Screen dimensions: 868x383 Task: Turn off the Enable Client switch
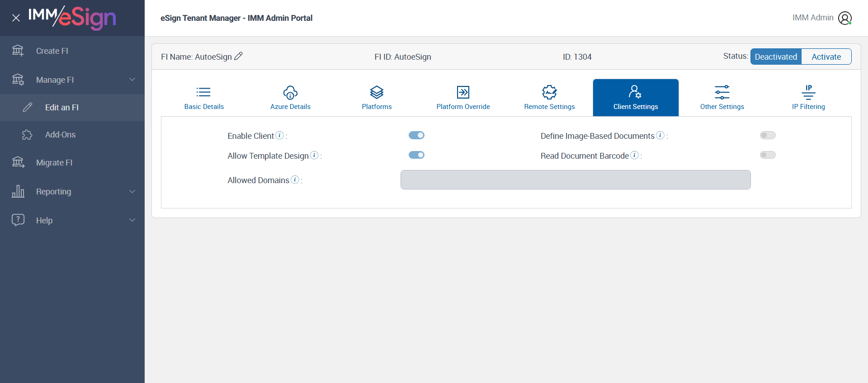click(x=416, y=135)
